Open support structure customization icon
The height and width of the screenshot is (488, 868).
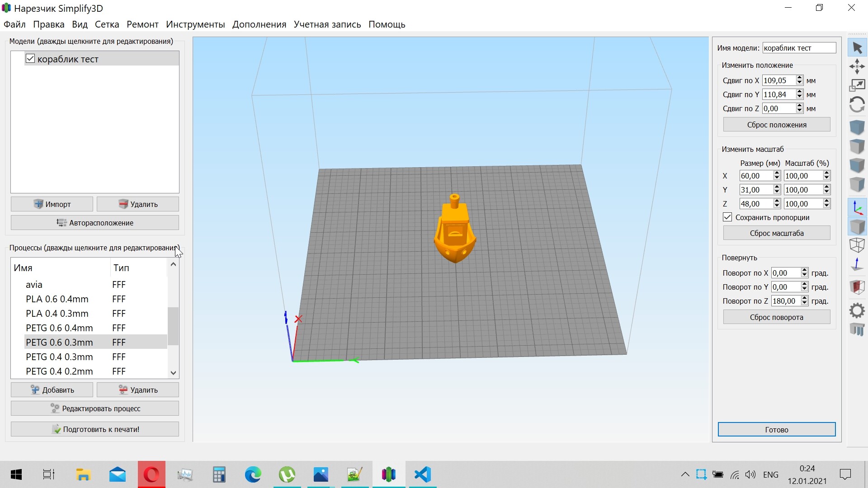(x=857, y=329)
